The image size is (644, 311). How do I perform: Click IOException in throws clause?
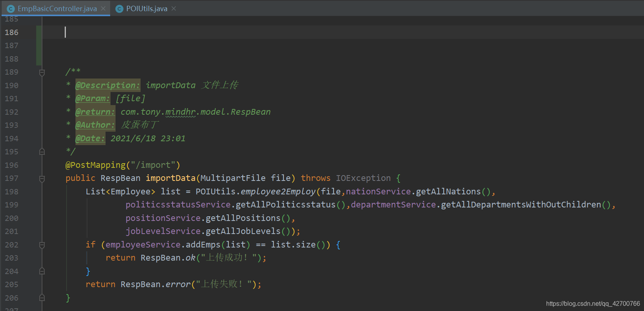coord(363,178)
